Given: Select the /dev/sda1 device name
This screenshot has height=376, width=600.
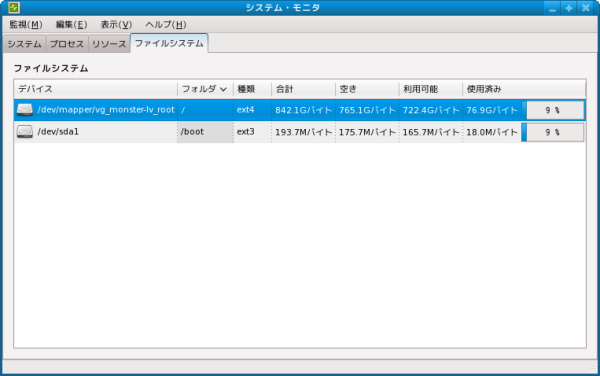Looking at the screenshot, I should [x=58, y=132].
